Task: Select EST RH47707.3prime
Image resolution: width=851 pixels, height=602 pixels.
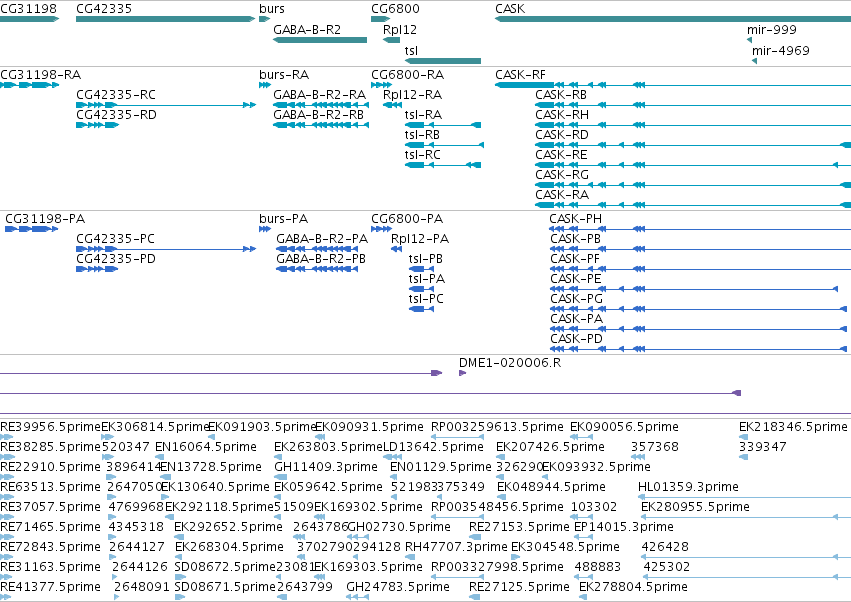Action: [456, 547]
